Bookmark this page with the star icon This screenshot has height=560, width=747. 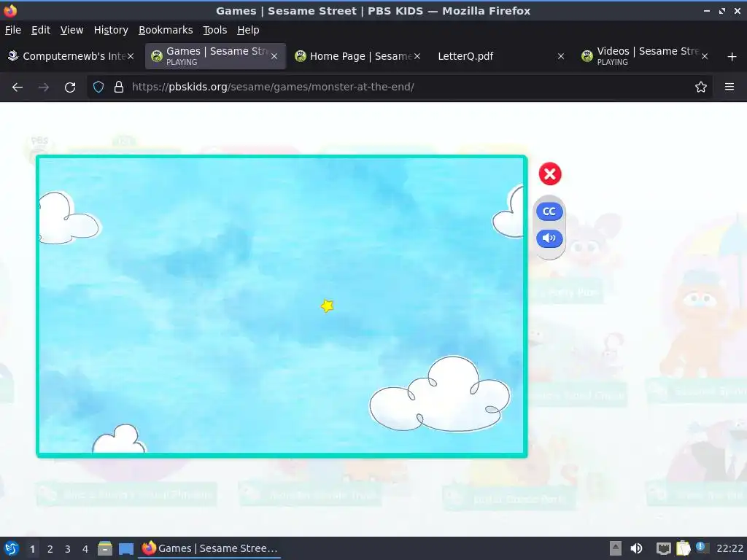(701, 87)
